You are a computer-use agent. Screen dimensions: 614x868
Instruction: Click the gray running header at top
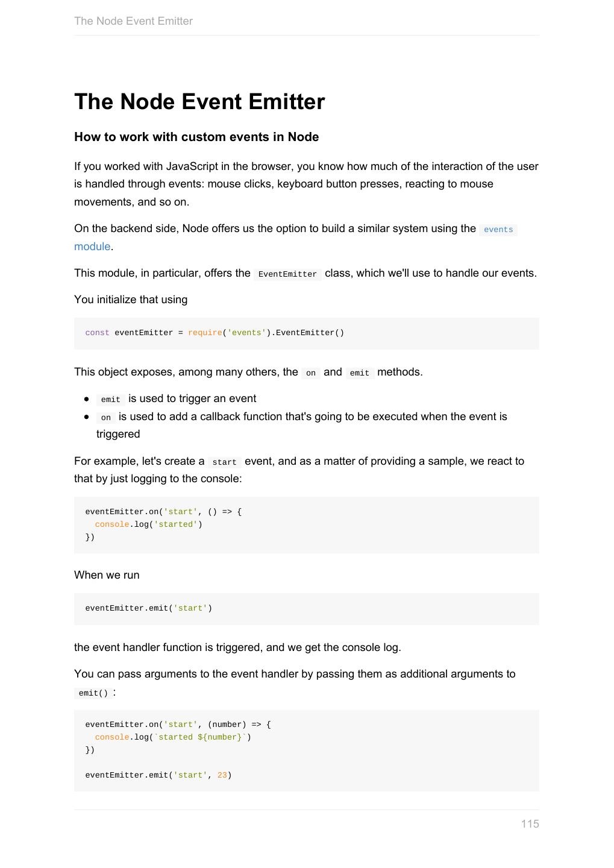coord(133,21)
